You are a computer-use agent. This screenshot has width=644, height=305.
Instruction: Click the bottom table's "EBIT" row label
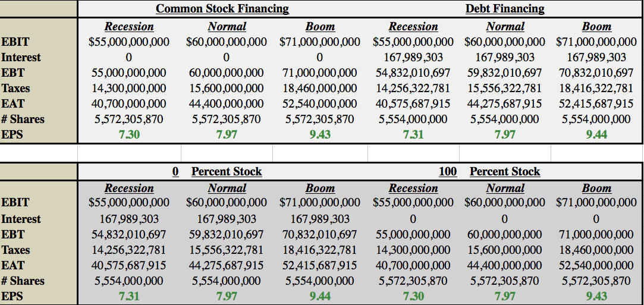click(15, 203)
